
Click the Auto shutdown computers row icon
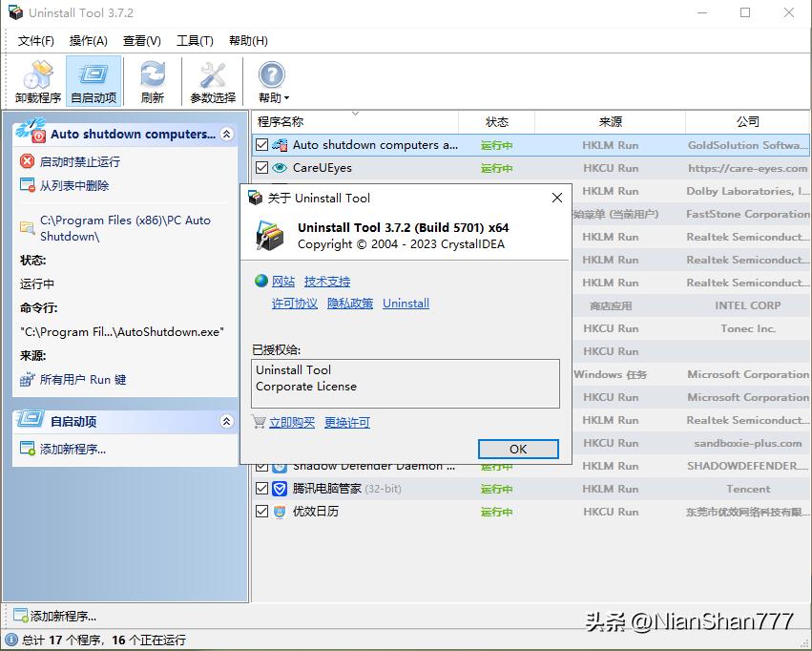pyautogui.click(x=280, y=145)
